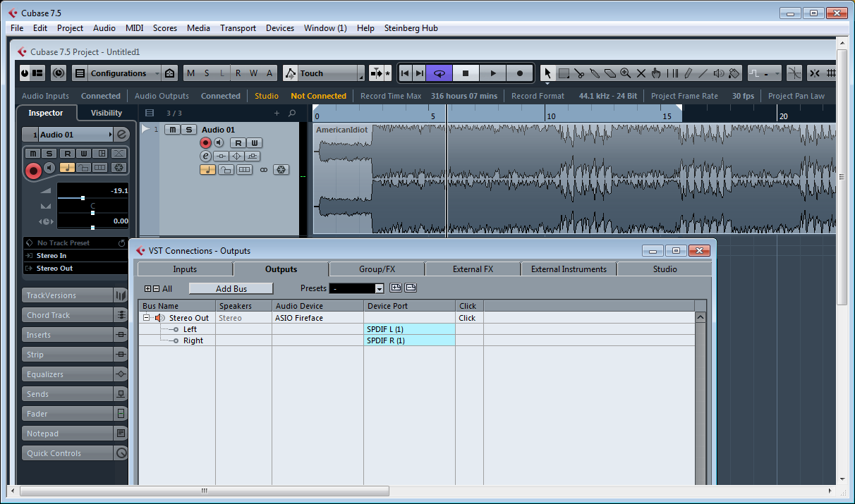
Task: Enable Solo on Audio 01
Action: [x=188, y=129]
